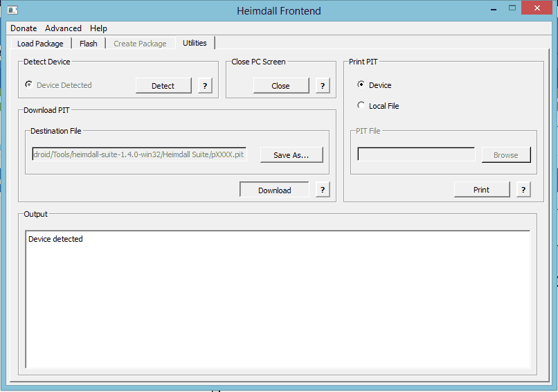Click the Print button
The height and width of the screenshot is (392, 558).
pos(481,189)
